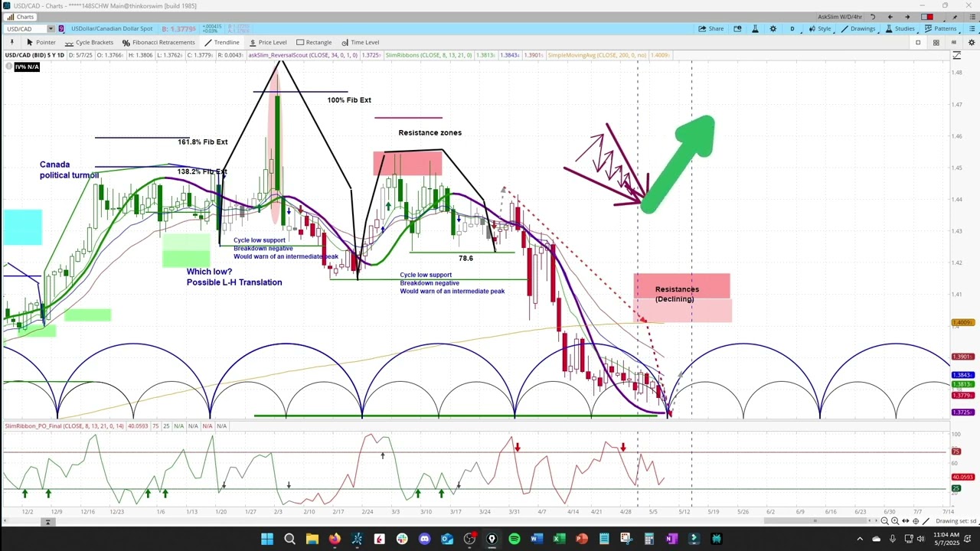Go to previous workspace with left arrow

tap(890, 16)
